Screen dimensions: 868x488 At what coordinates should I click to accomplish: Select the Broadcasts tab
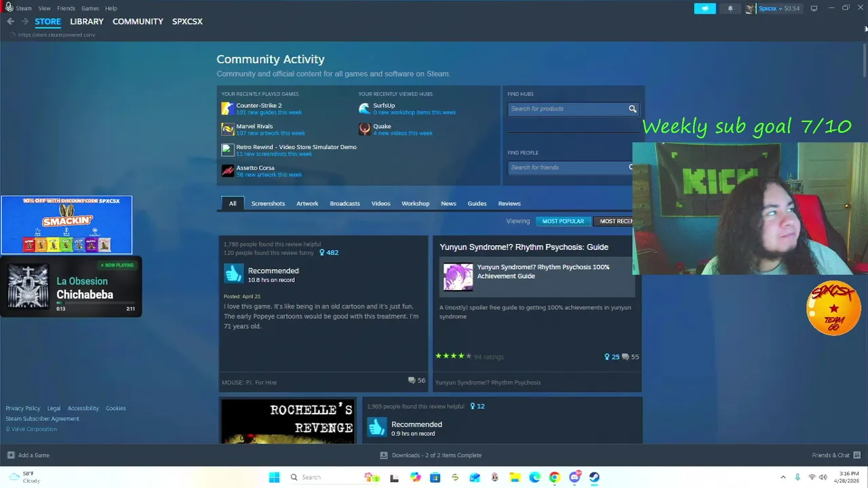coord(344,203)
